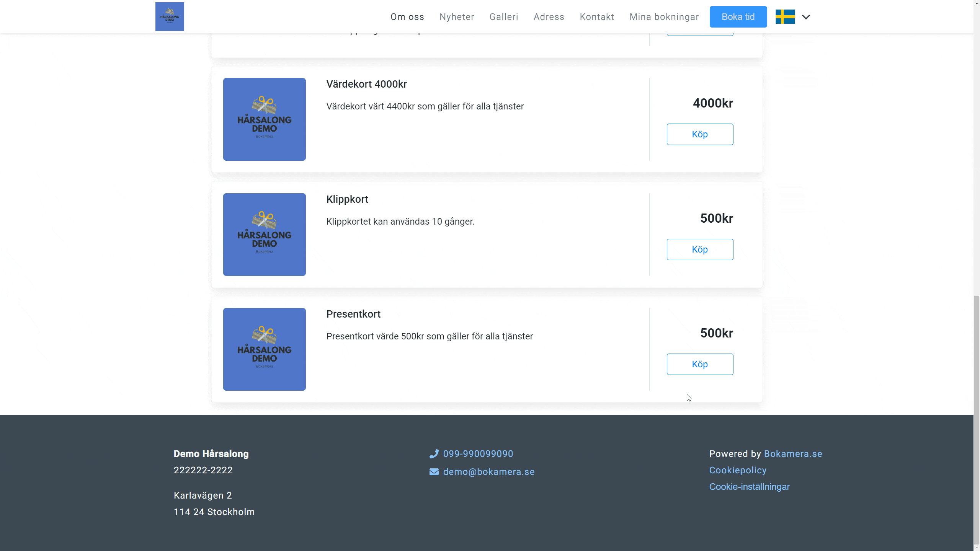
Task: Visit the Bokamera.se link
Action: [x=793, y=454]
